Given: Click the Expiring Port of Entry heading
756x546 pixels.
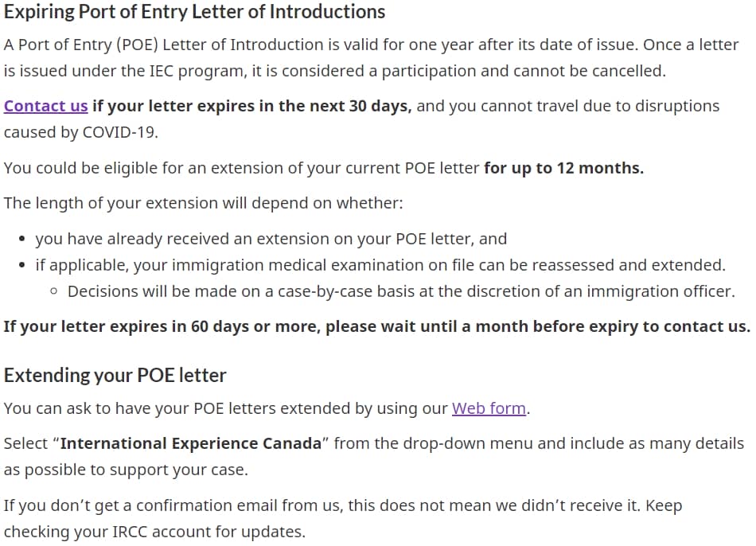Looking at the screenshot, I should [x=194, y=12].
